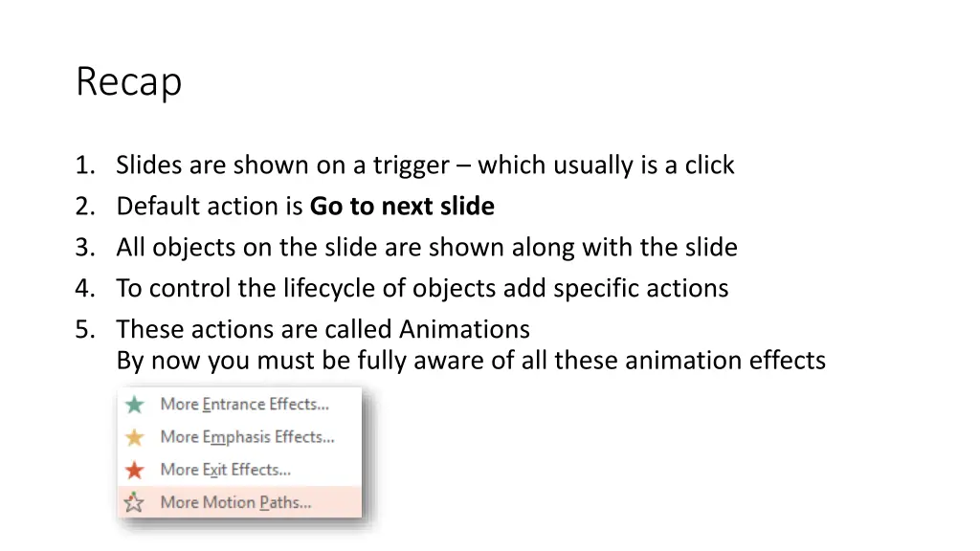
Task: Click list number 1.
Action: [85, 165]
